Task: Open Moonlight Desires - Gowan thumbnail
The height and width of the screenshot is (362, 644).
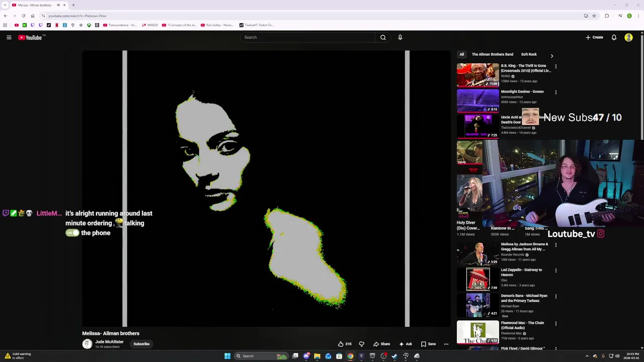Action: point(477,101)
